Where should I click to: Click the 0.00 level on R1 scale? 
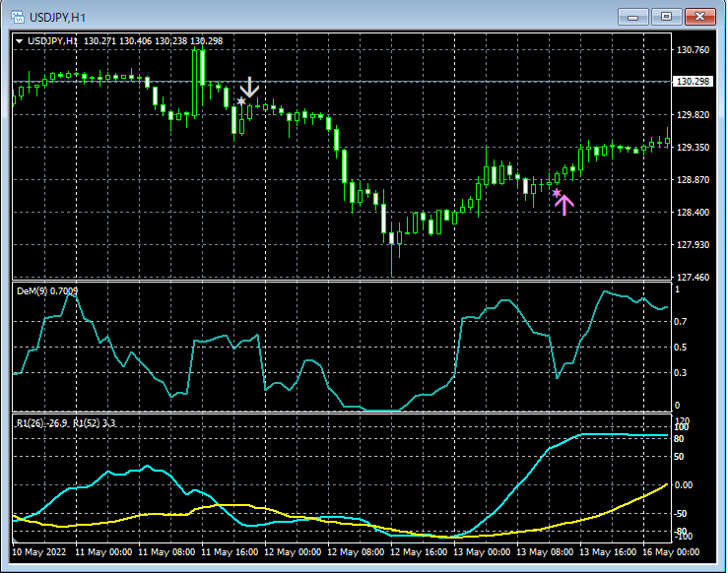[686, 484]
